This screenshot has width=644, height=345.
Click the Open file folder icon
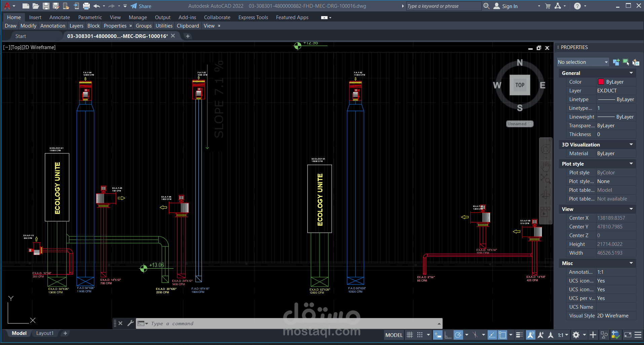[36, 6]
